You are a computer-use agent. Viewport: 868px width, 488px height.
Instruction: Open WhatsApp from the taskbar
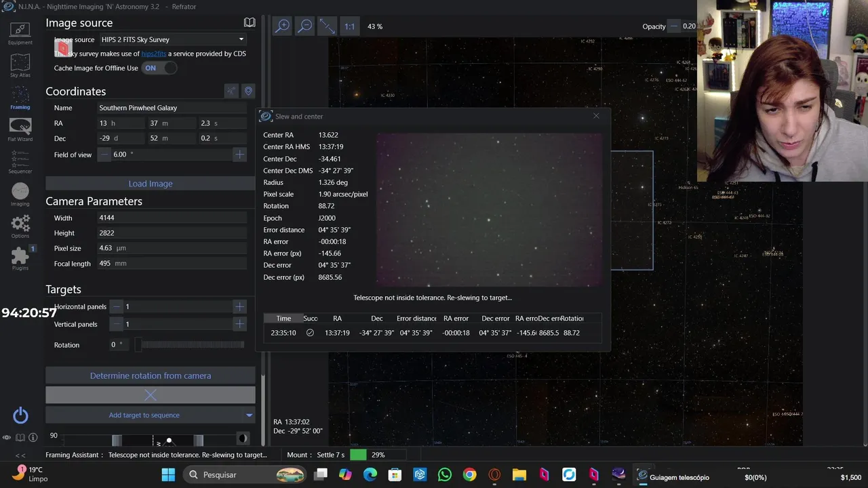tap(445, 474)
